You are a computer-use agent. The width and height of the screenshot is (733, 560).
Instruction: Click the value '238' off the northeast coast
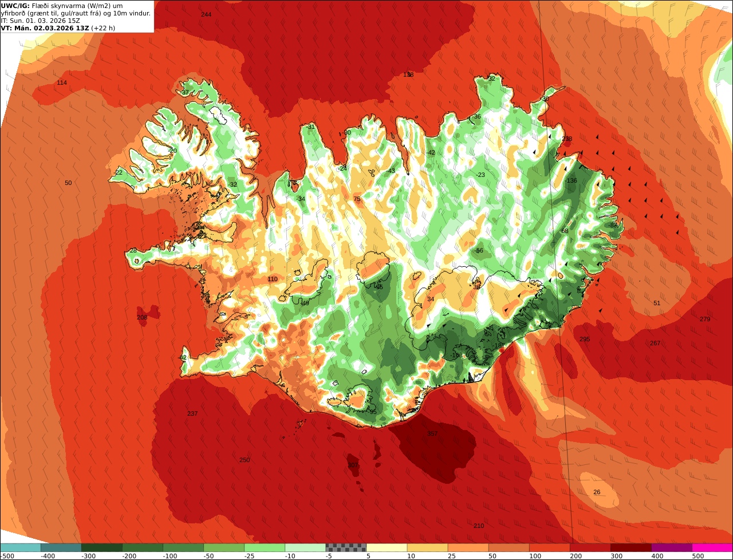567,139
